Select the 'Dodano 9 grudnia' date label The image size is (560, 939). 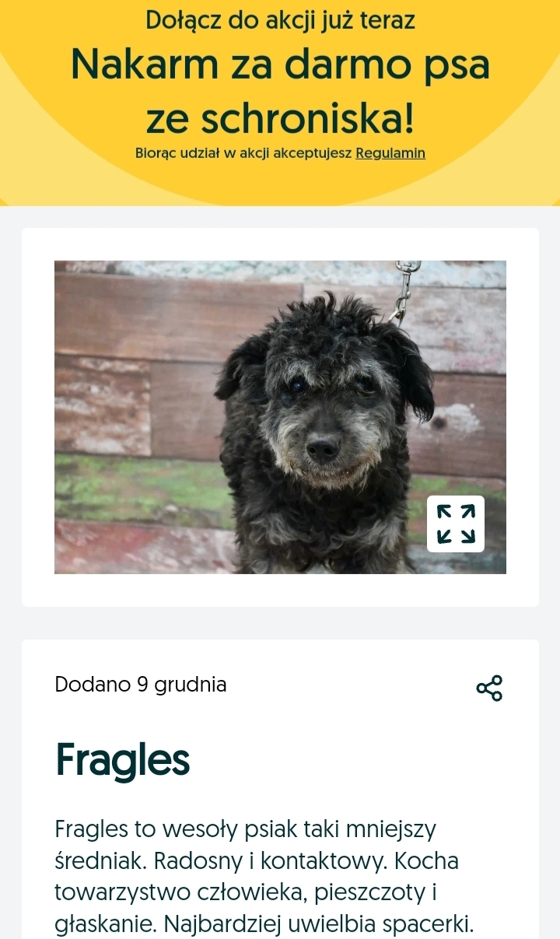[141, 685]
